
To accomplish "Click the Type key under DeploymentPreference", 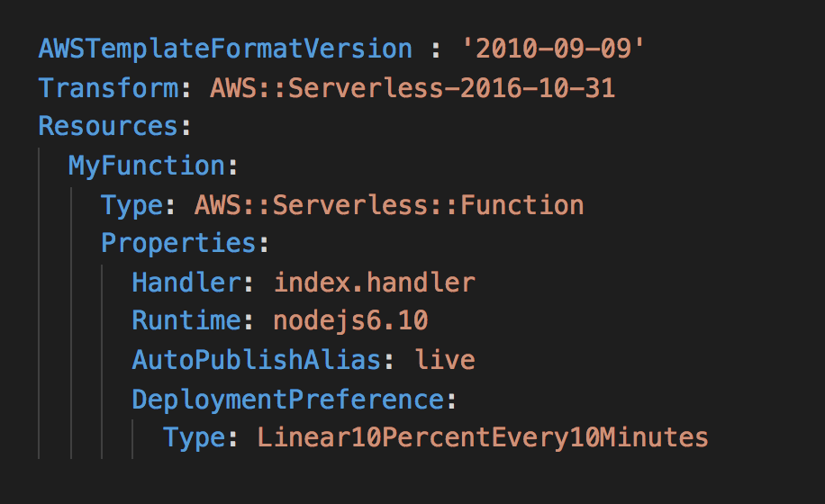I will [x=193, y=438].
